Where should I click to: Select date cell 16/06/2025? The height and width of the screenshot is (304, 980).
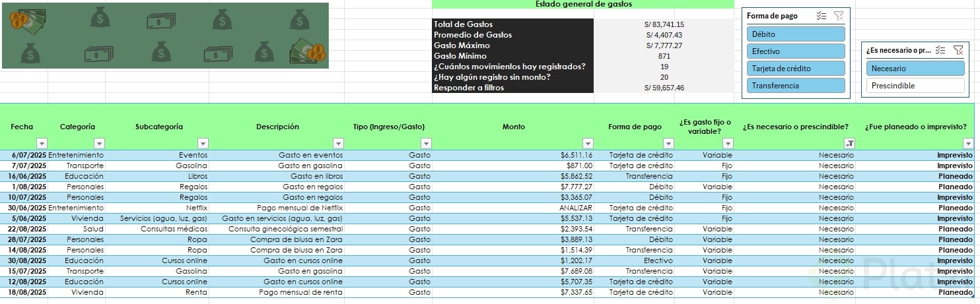coord(24,176)
